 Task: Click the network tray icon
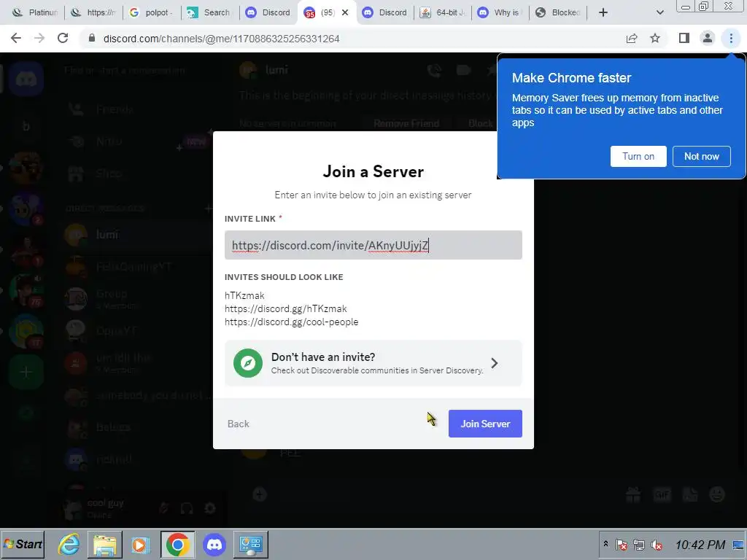tap(639, 545)
